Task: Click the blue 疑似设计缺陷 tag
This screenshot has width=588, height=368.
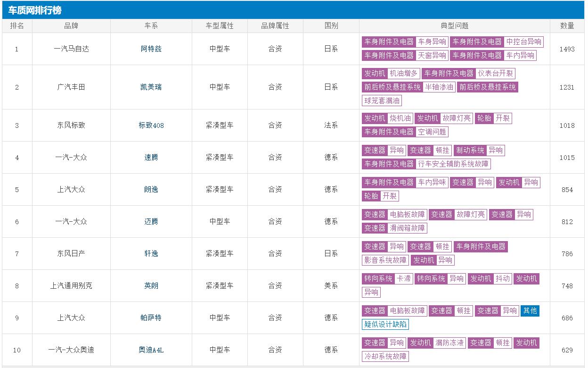Action: click(385, 324)
